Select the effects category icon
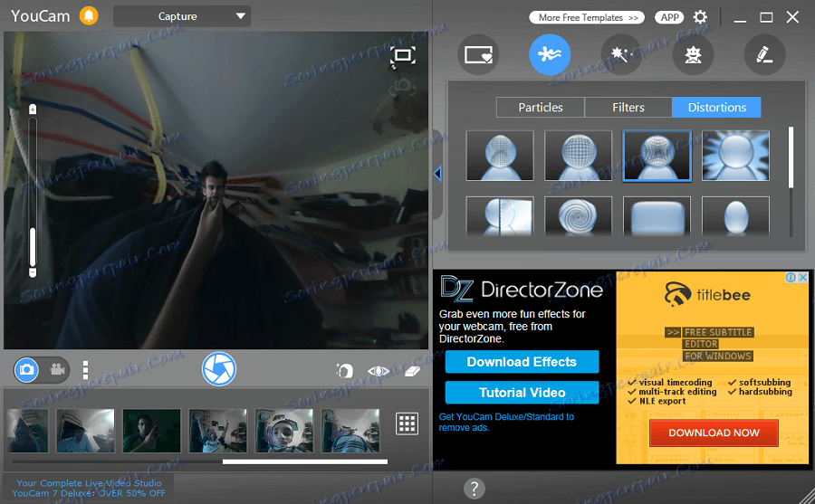 tap(550, 54)
